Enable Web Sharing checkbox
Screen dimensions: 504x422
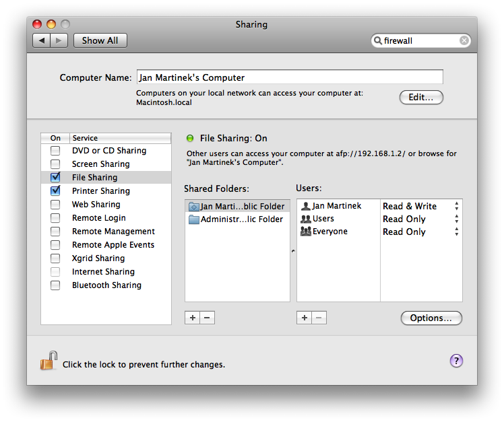pyautogui.click(x=55, y=204)
